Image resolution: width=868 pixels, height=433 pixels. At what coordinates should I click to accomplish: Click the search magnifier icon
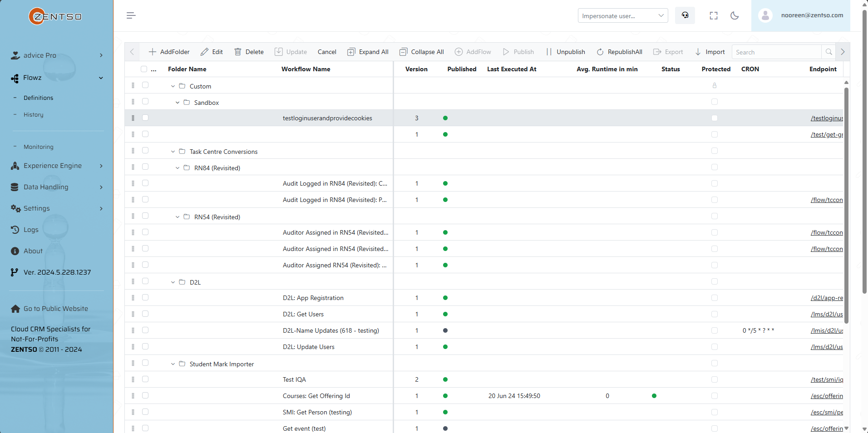pyautogui.click(x=829, y=52)
